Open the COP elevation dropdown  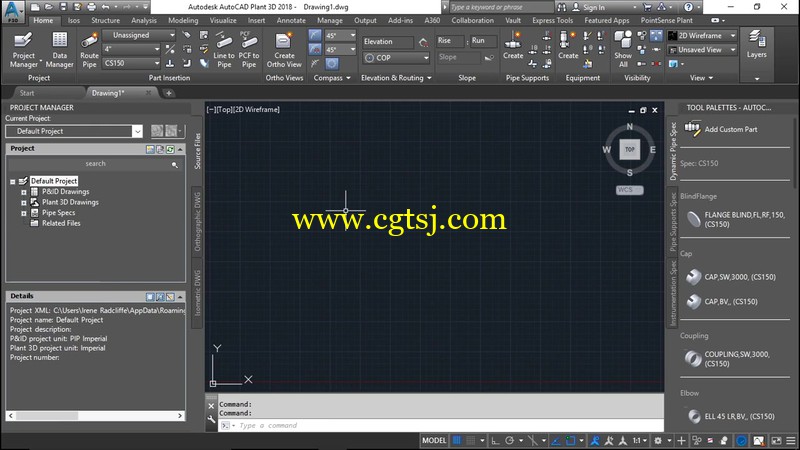pos(396,58)
